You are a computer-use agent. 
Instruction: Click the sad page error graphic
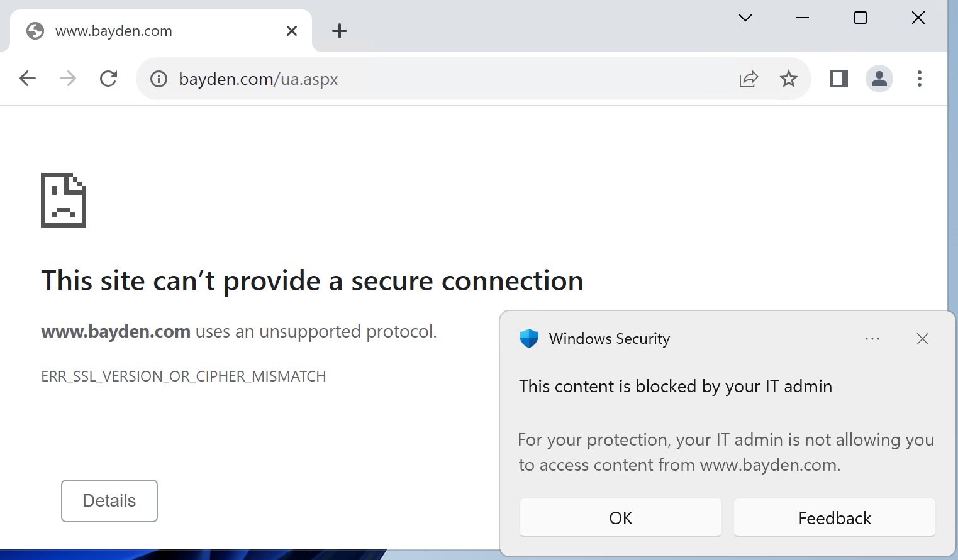[63, 200]
